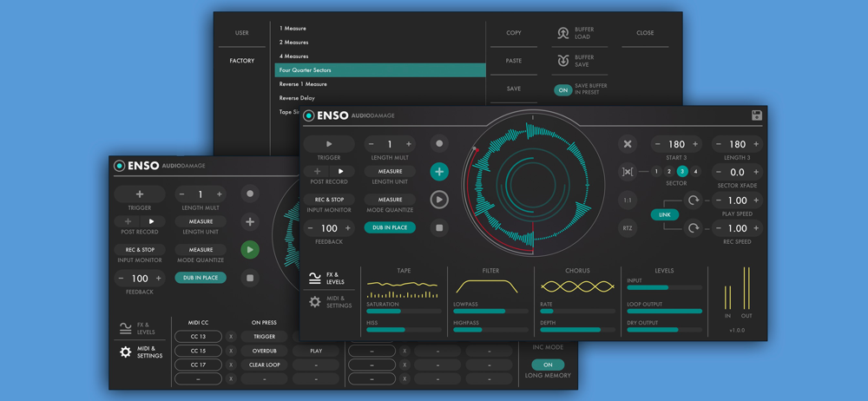Click the ]x[ sector bracket icon
The width and height of the screenshot is (868, 401).
click(x=628, y=172)
